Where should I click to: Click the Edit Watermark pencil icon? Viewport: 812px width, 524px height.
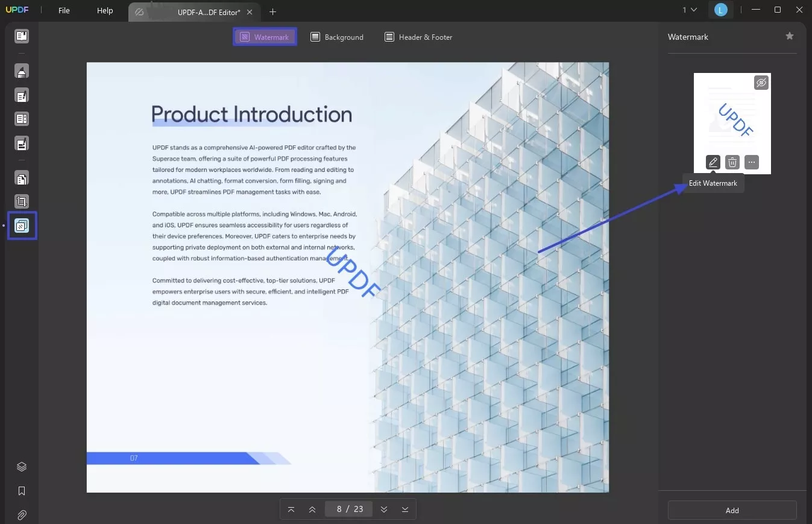point(713,162)
